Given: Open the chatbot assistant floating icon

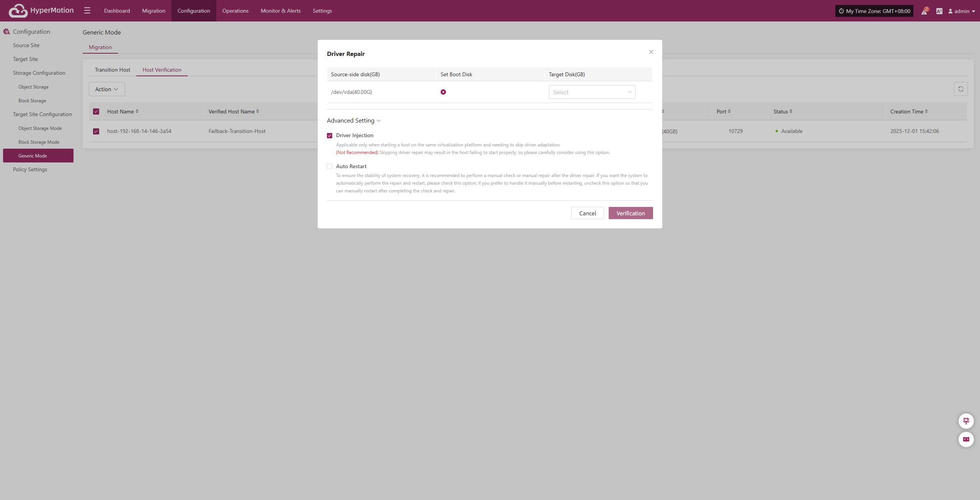Looking at the screenshot, I should point(966,421).
